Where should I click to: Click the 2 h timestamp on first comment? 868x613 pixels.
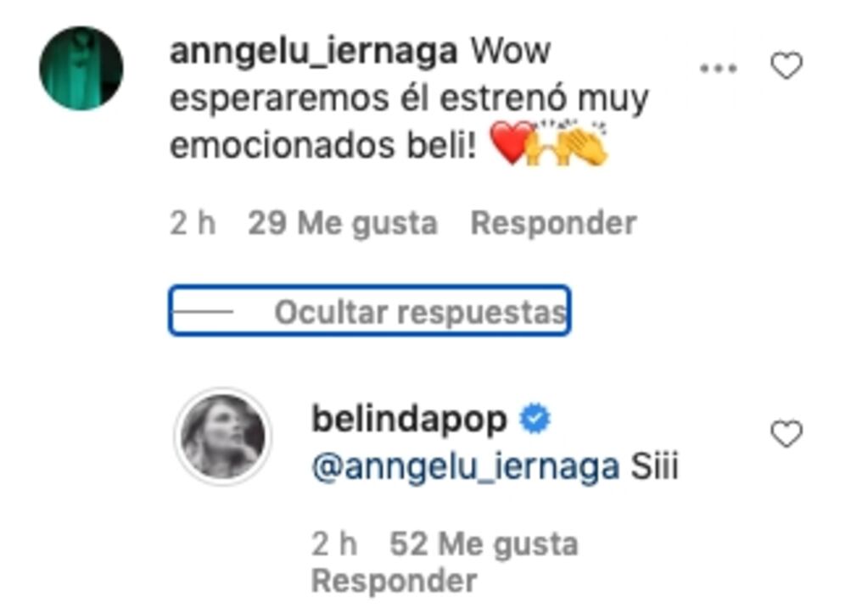193,224
